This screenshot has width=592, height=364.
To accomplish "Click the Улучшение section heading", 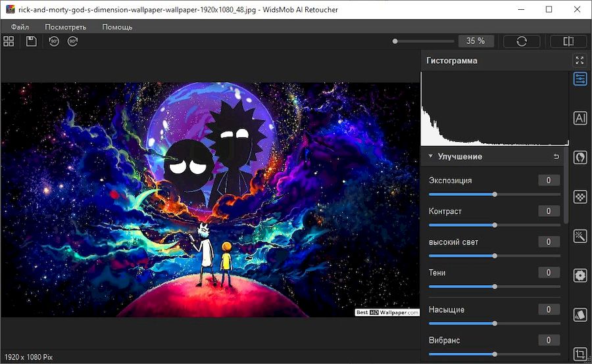I will pos(460,156).
